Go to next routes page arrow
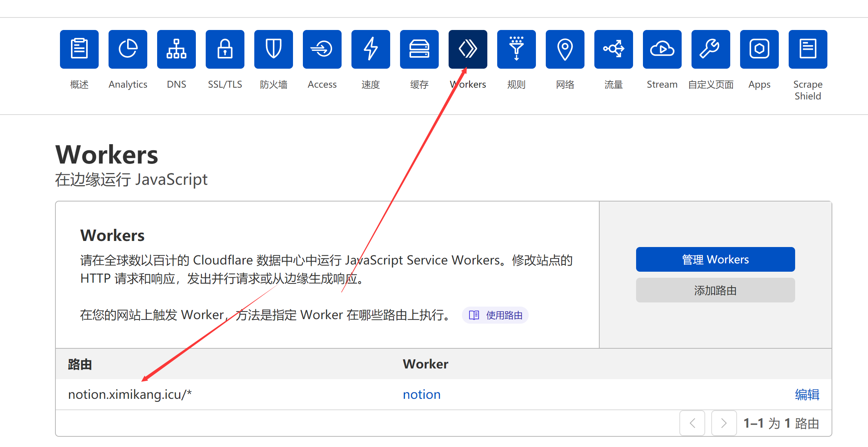 [x=724, y=423]
